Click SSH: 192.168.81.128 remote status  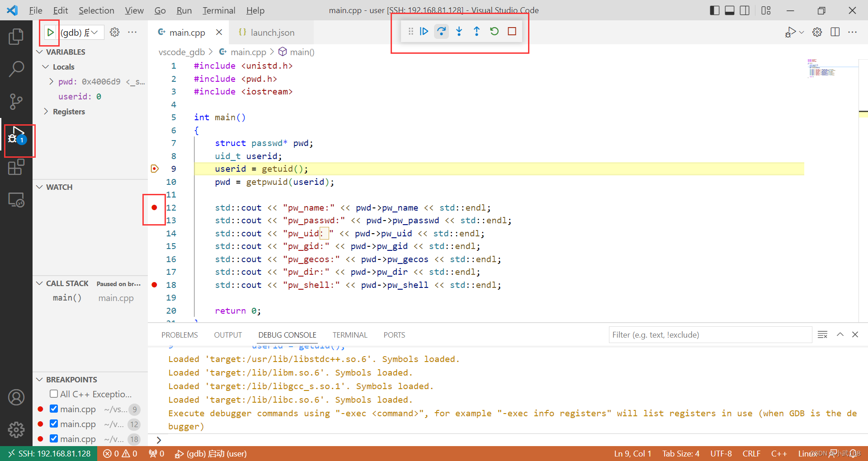click(x=49, y=453)
